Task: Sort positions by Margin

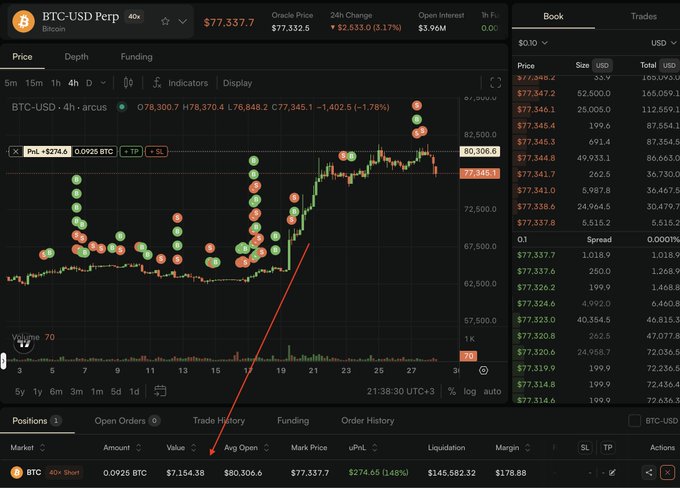Action: 513,447
